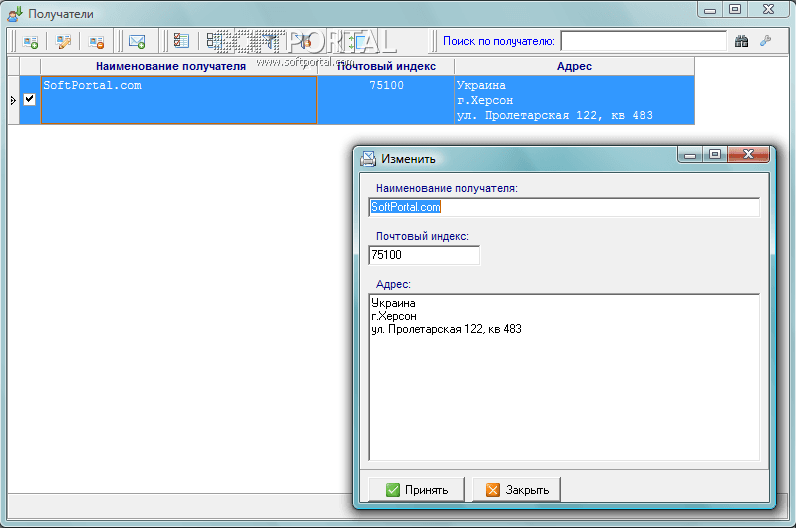Image resolution: width=796 pixels, height=528 pixels.
Task: Click the deselect all empty-boxes icon
Action: coord(214,41)
